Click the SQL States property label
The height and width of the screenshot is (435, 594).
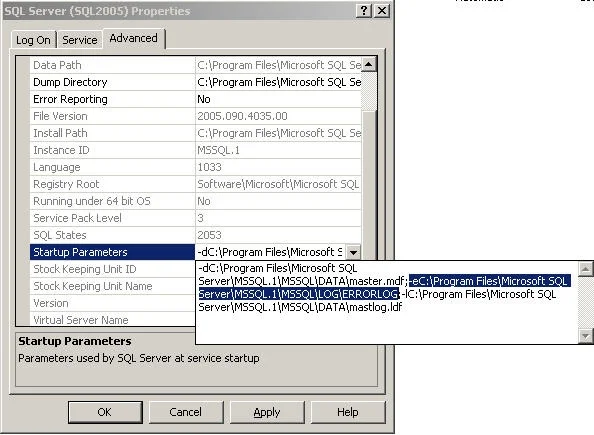pos(60,235)
